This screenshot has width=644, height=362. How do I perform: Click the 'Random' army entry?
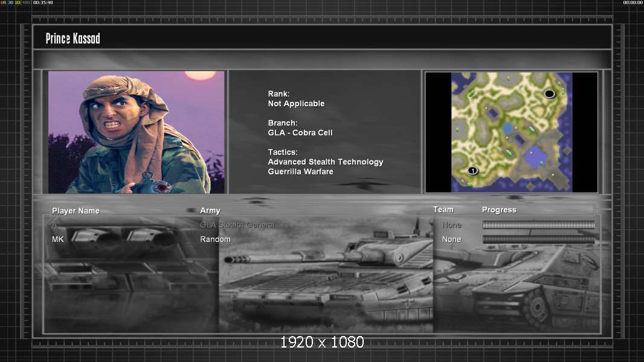click(x=215, y=240)
